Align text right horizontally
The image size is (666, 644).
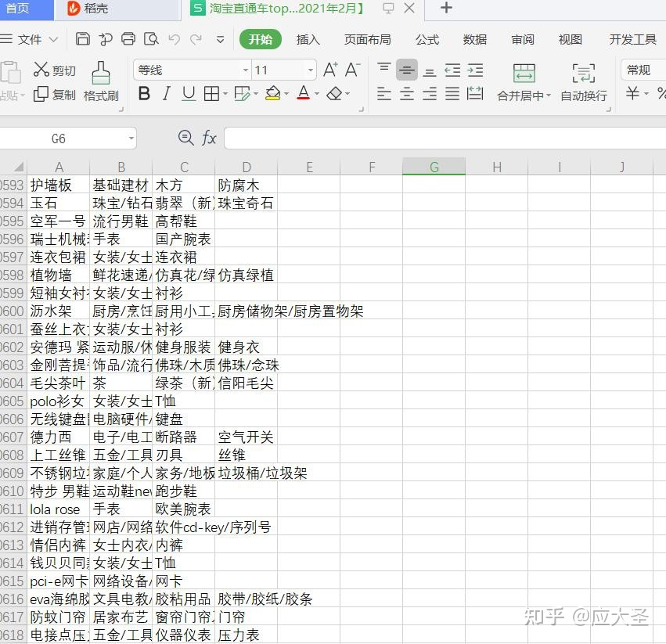(x=430, y=93)
